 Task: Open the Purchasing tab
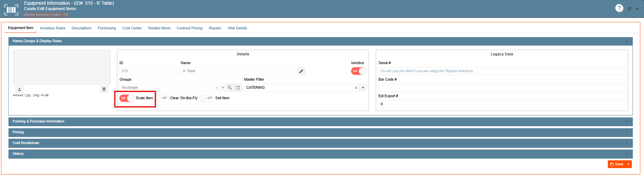point(107,28)
